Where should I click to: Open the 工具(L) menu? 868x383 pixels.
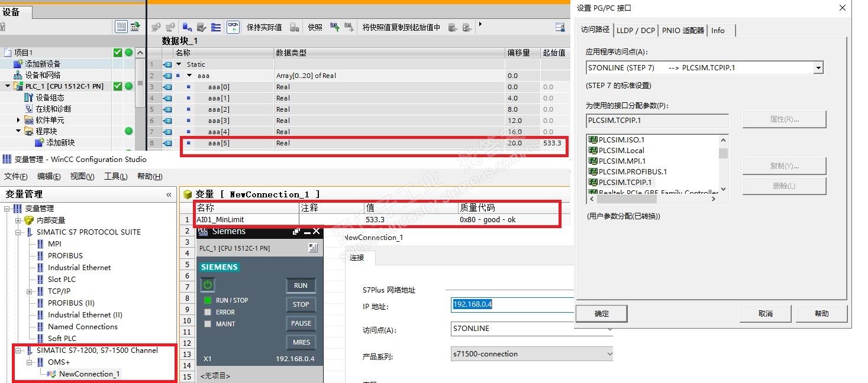click(116, 176)
